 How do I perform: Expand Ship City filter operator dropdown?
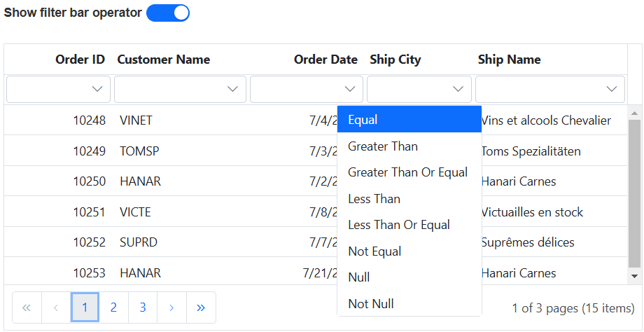coord(458,89)
